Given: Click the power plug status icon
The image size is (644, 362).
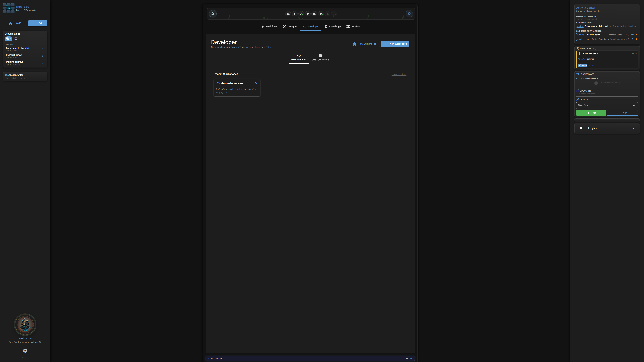Looking at the screenshot, I should pyautogui.click(x=328, y=14).
